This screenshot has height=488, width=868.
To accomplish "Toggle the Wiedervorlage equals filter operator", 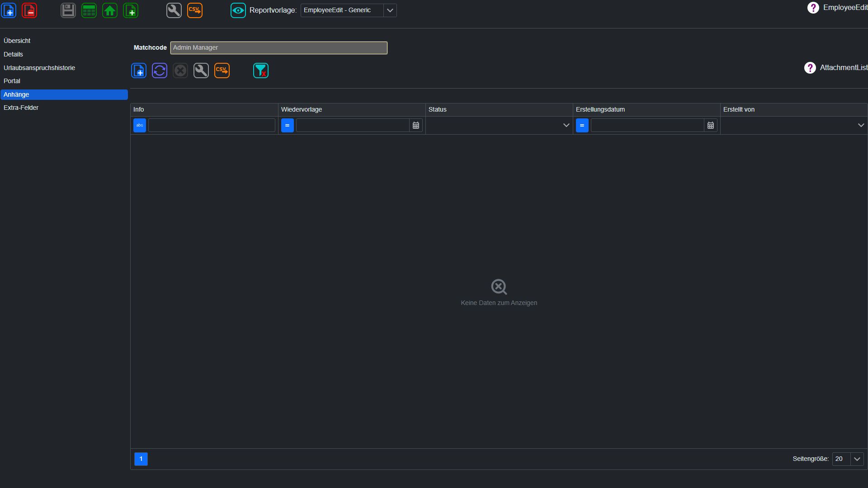I will click(x=288, y=125).
